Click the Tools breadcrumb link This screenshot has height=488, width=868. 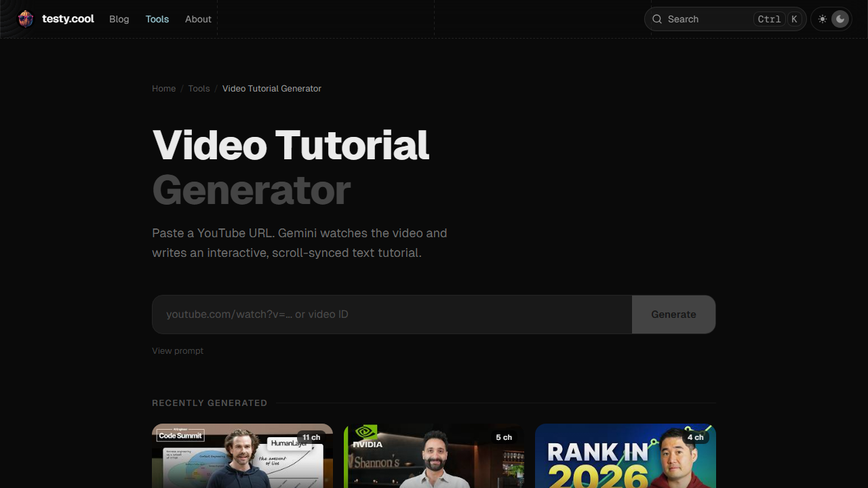pos(199,89)
